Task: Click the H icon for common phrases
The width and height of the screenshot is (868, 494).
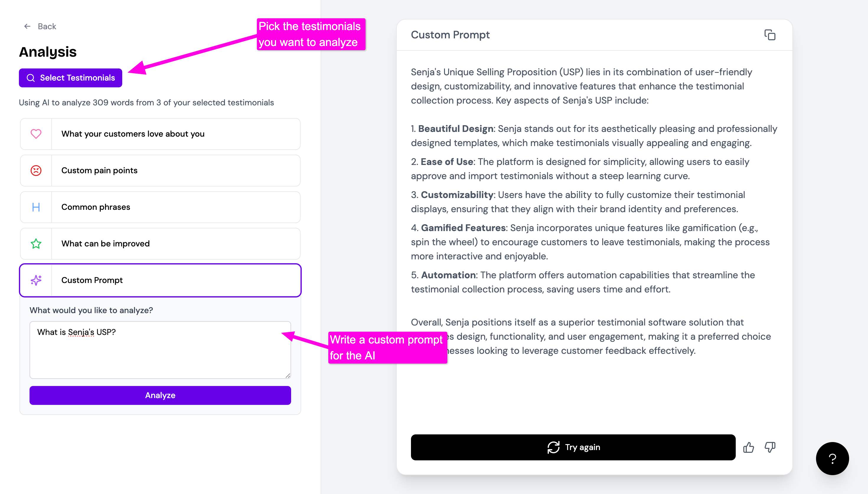Action: [x=36, y=207]
